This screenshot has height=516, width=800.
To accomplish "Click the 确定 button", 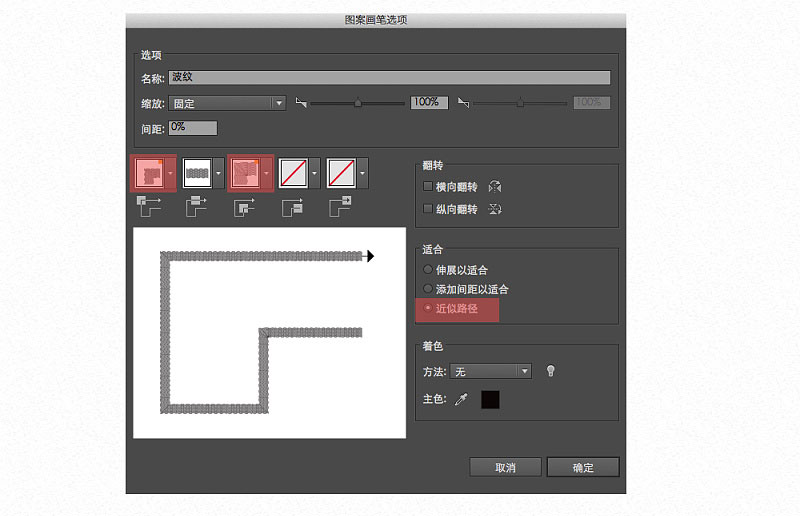I will coord(583,467).
